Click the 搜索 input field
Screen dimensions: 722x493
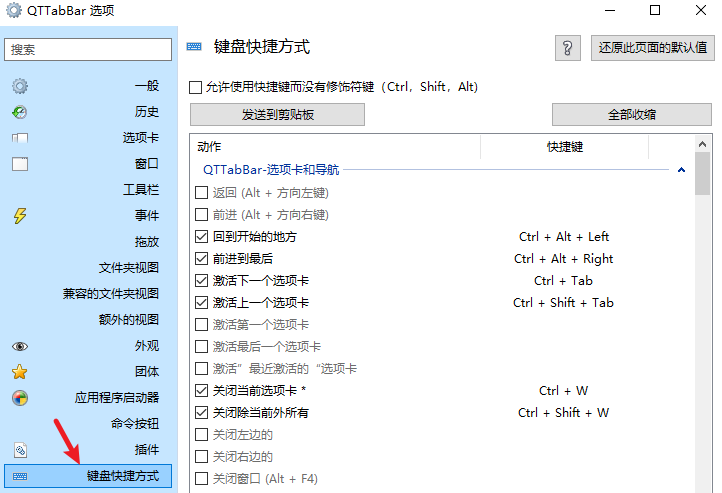88,49
